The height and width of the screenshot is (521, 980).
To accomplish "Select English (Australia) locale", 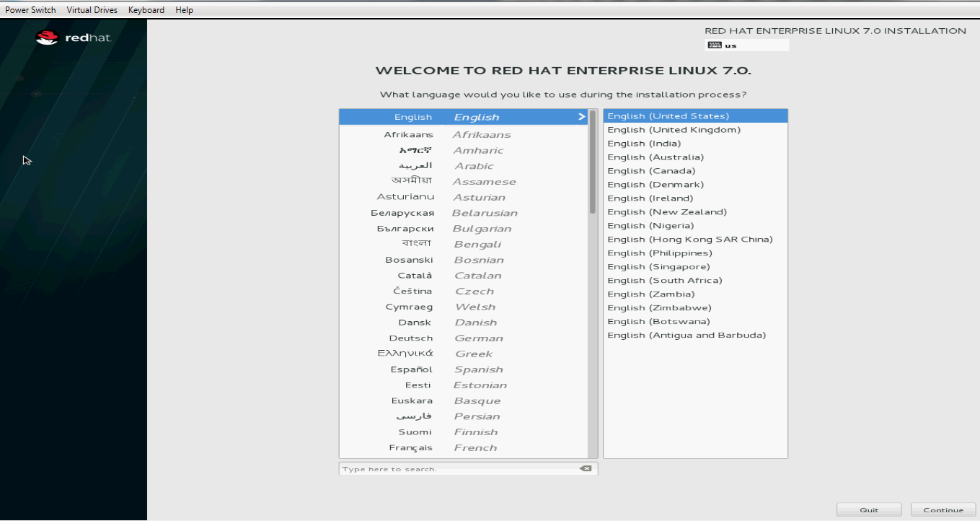I will click(x=655, y=157).
